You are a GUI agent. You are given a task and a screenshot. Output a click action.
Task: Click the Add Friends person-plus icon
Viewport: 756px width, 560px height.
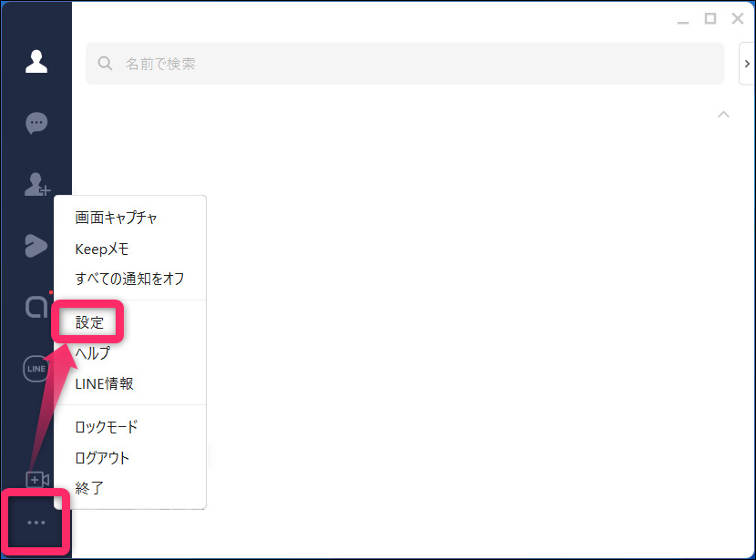37,185
